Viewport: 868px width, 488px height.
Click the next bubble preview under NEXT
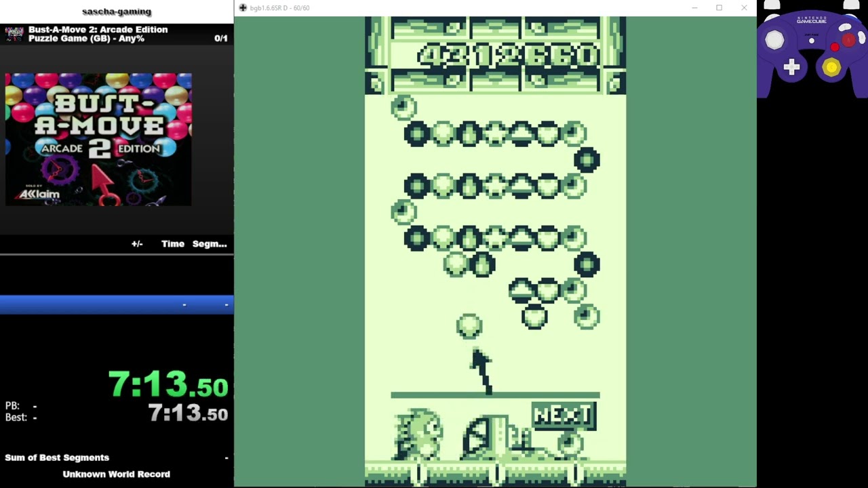(x=571, y=443)
